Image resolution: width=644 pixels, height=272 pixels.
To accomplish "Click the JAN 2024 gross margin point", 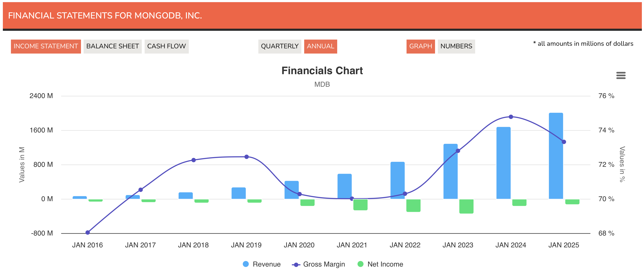I will coord(511,117).
